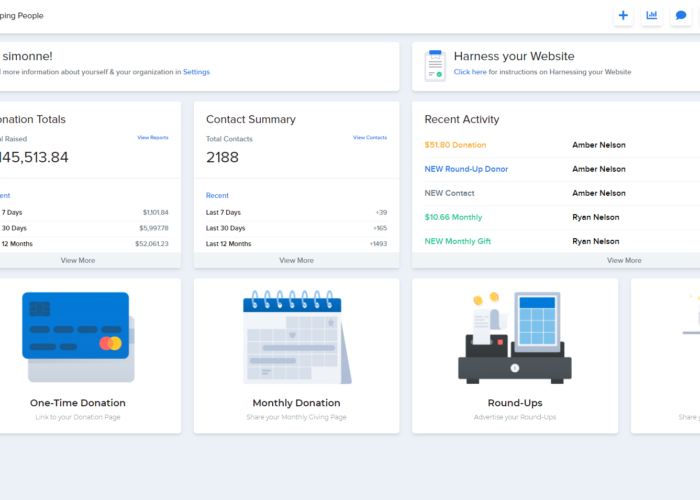Click the $52,061.23 twelve-month donation amount

pyautogui.click(x=152, y=244)
